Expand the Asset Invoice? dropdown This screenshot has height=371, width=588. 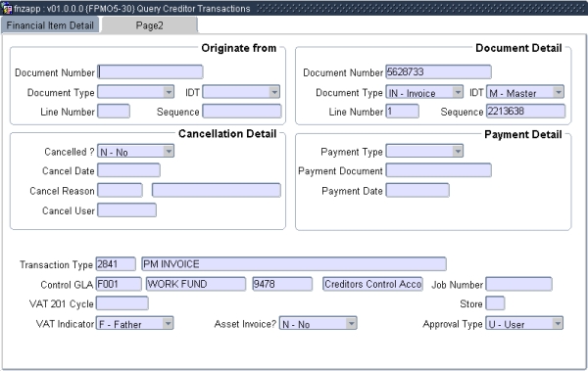[352, 323]
